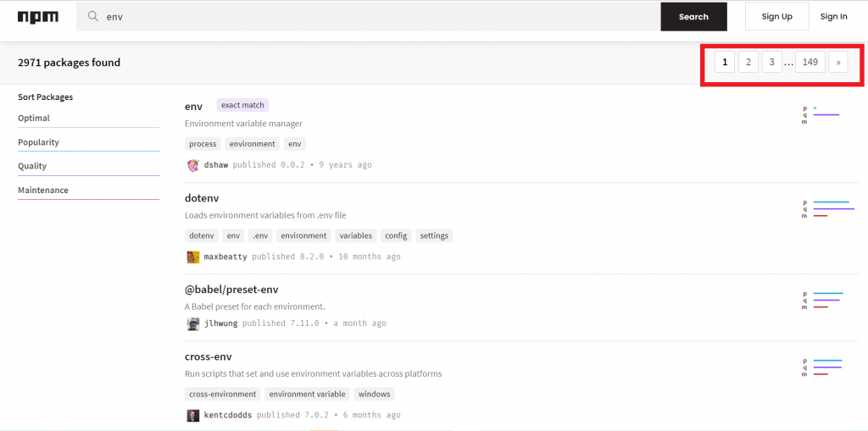Open dshaw's avatar image

[193, 165]
